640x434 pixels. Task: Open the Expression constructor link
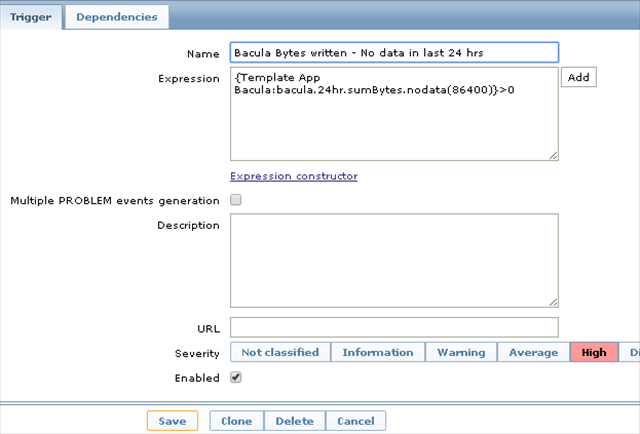tap(294, 176)
